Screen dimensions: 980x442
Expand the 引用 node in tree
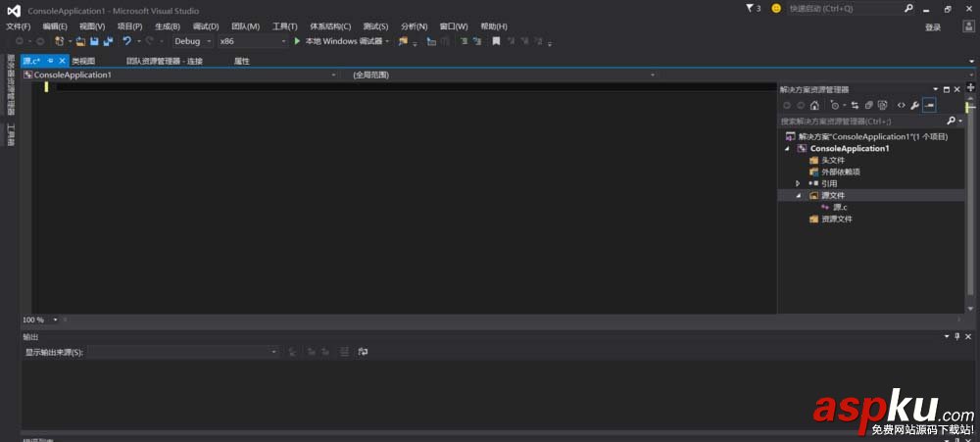coord(798,183)
